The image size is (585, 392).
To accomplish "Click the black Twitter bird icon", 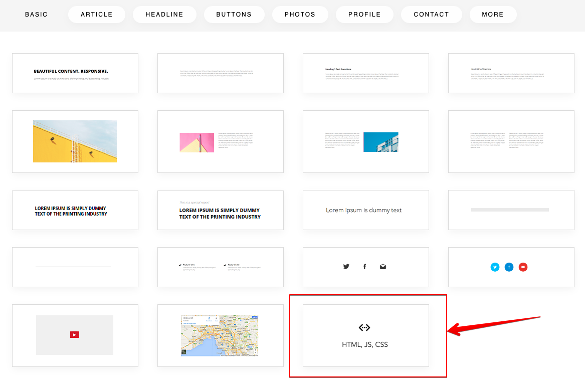I will click(346, 267).
